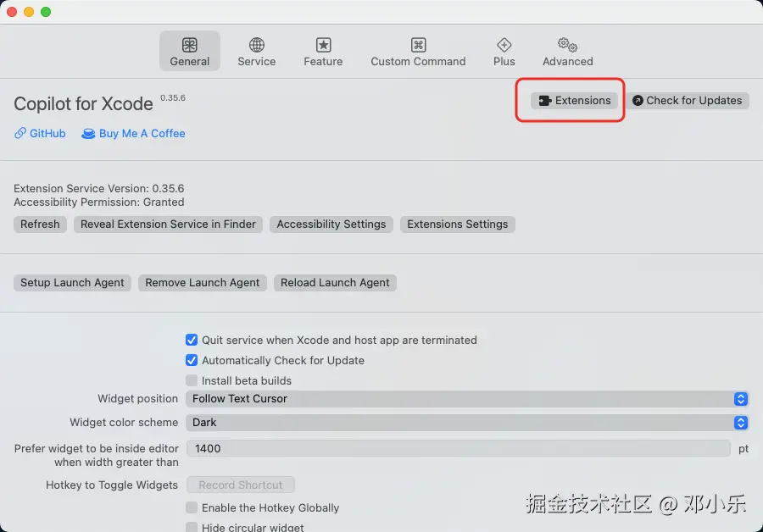
Task: Click Check for Updates button
Action: click(687, 101)
